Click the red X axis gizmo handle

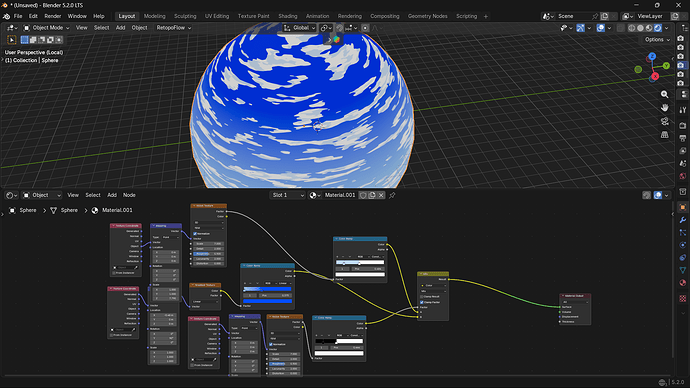(655, 77)
